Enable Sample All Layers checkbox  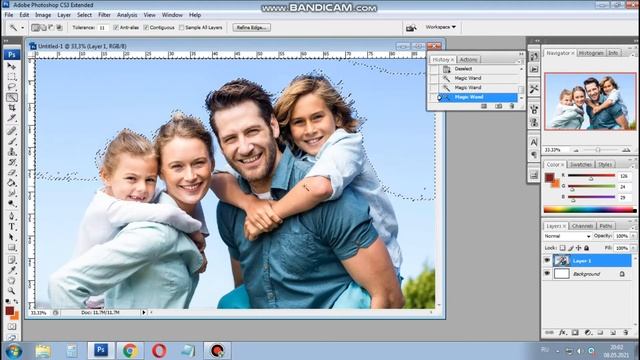point(181,27)
